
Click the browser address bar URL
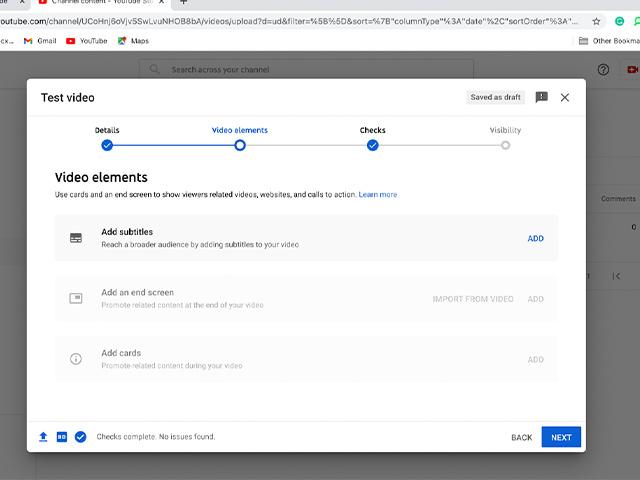pos(289,21)
